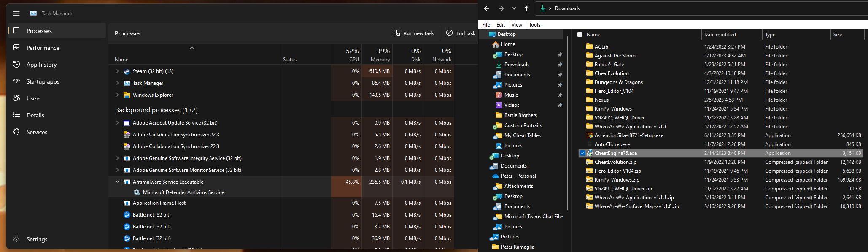Go up one folder level in explorer
This screenshot has height=252, width=868.
pyautogui.click(x=526, y=8)
